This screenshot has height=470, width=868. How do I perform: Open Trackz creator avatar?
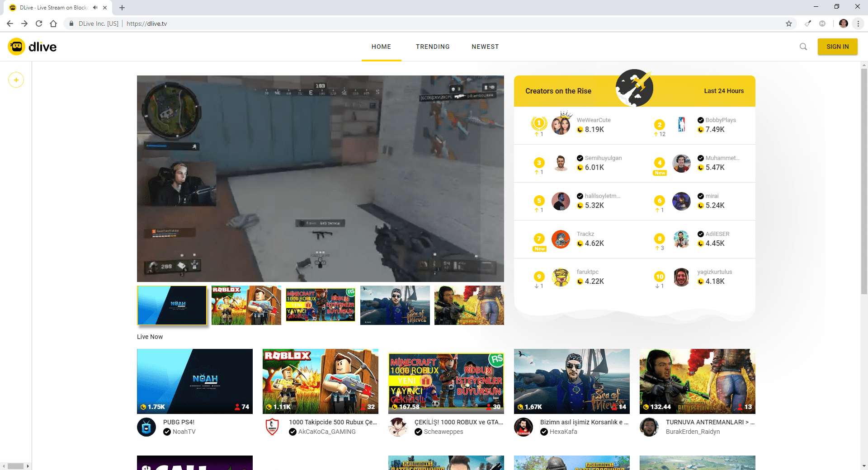[561, 239]
